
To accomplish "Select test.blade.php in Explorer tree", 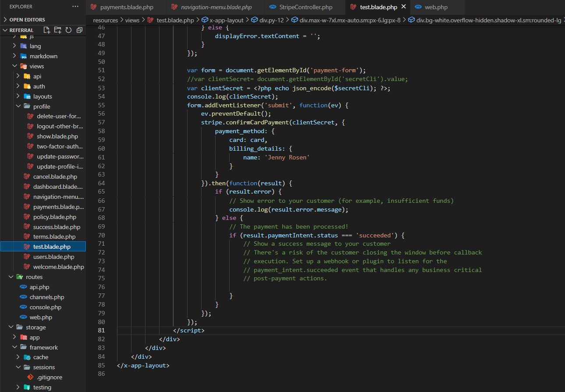I will click(43, 247).
